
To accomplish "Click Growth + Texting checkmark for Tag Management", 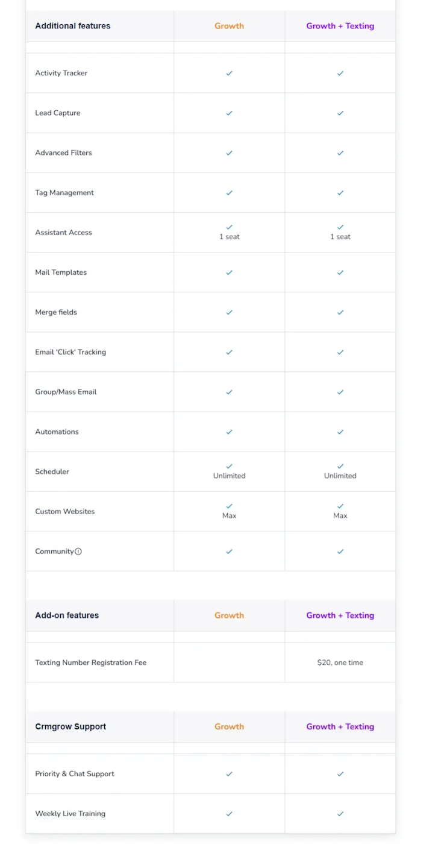I will pos(340,193).
